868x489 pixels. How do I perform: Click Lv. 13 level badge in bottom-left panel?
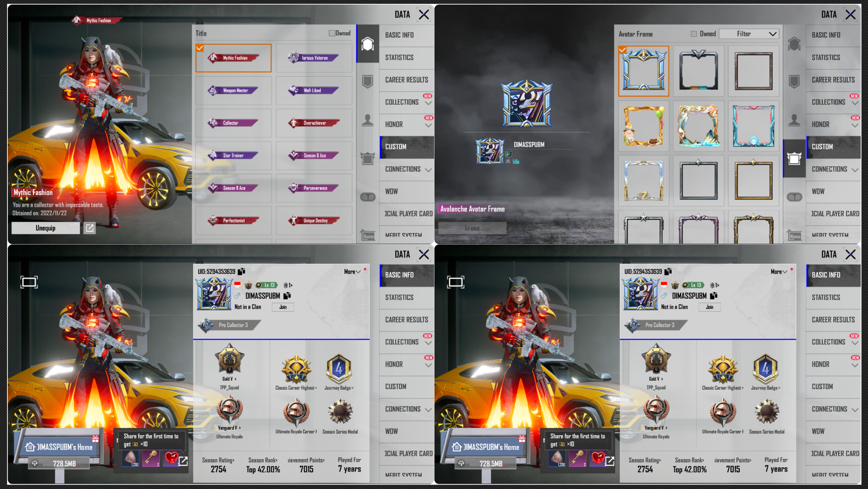point(266,285)
